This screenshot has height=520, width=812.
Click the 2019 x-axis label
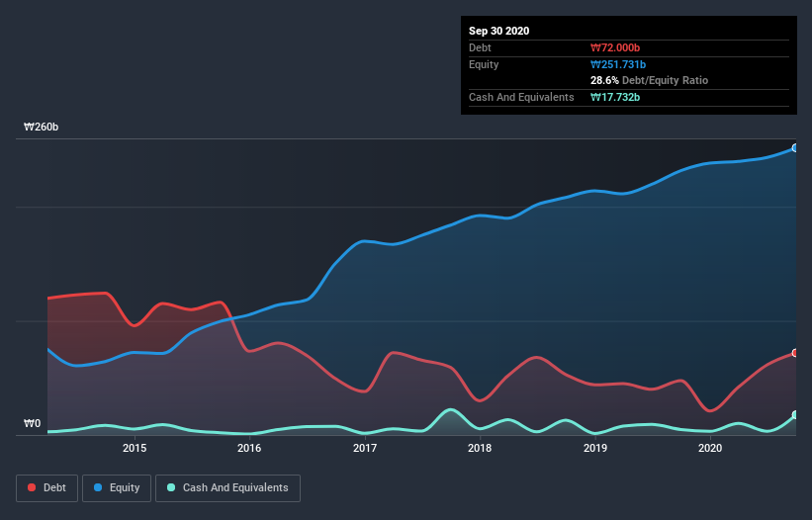click(x=595, y=448)
